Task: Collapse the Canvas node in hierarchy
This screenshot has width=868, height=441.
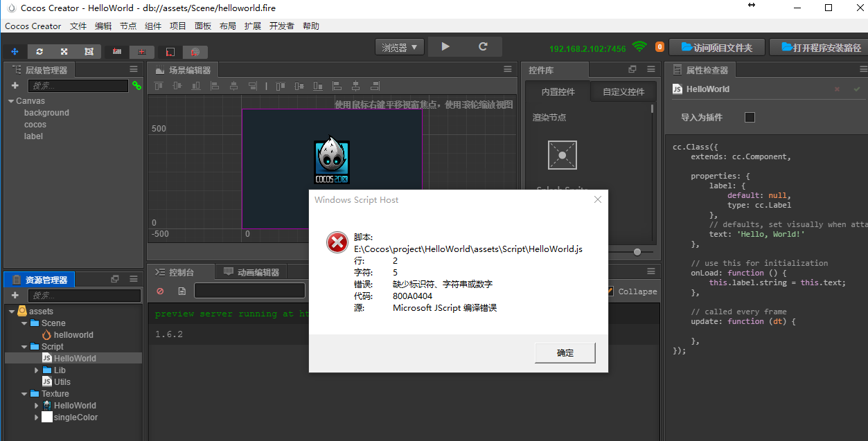Action: point(11,101)
